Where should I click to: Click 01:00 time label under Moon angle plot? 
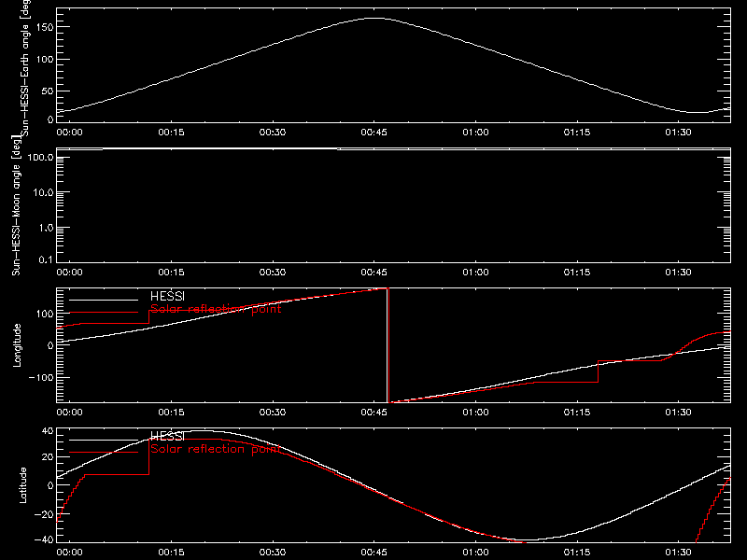(x=475, y=272)
